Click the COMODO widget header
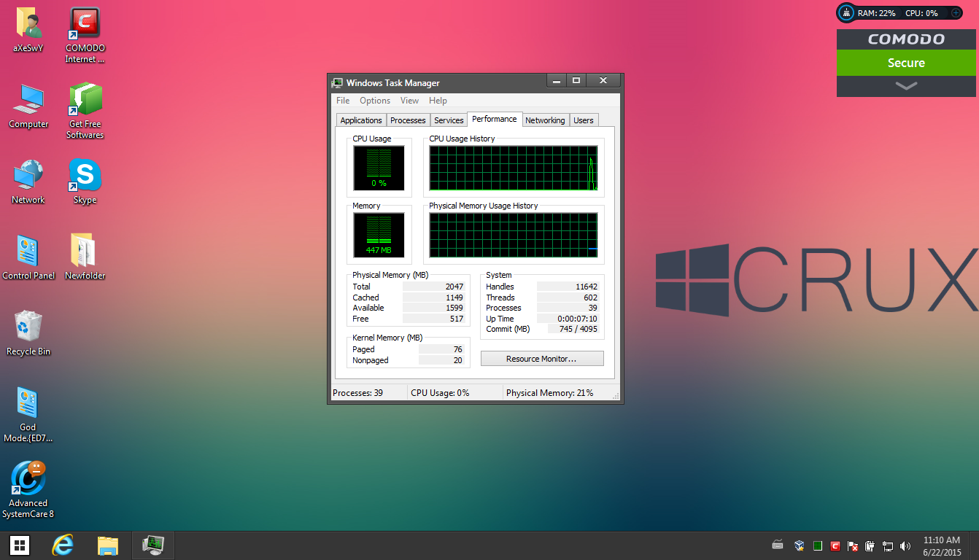The image size is (979, 560). 906,39
